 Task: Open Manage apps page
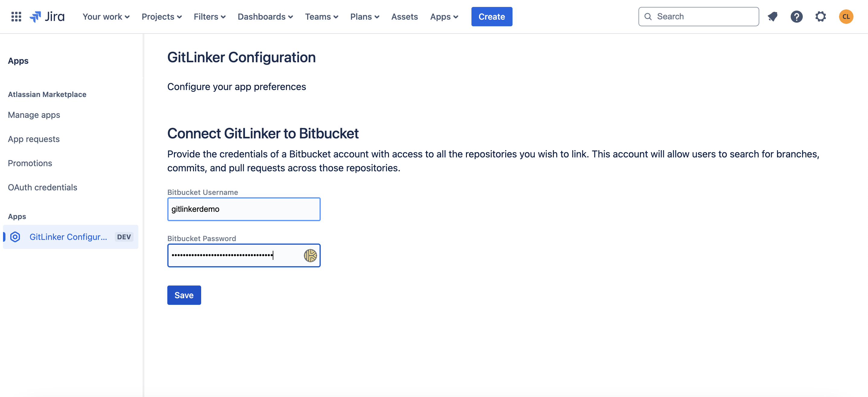pyautogui.click(x=34, y=115)
